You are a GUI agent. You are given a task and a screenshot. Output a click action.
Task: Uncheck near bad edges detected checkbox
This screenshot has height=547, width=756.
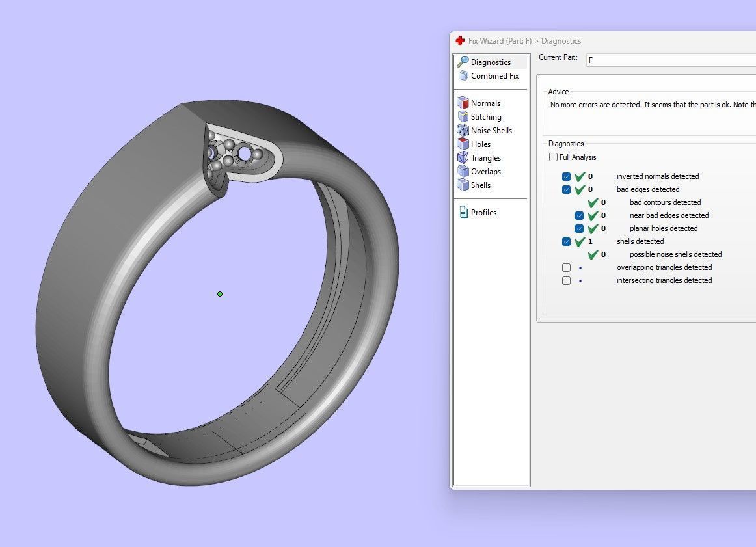pos(579,215)
